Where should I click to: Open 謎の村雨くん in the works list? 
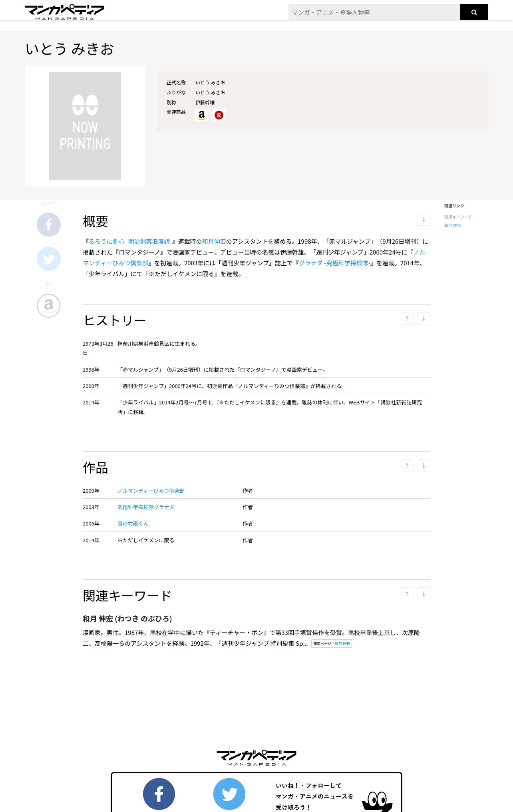[x=133, y=523]
